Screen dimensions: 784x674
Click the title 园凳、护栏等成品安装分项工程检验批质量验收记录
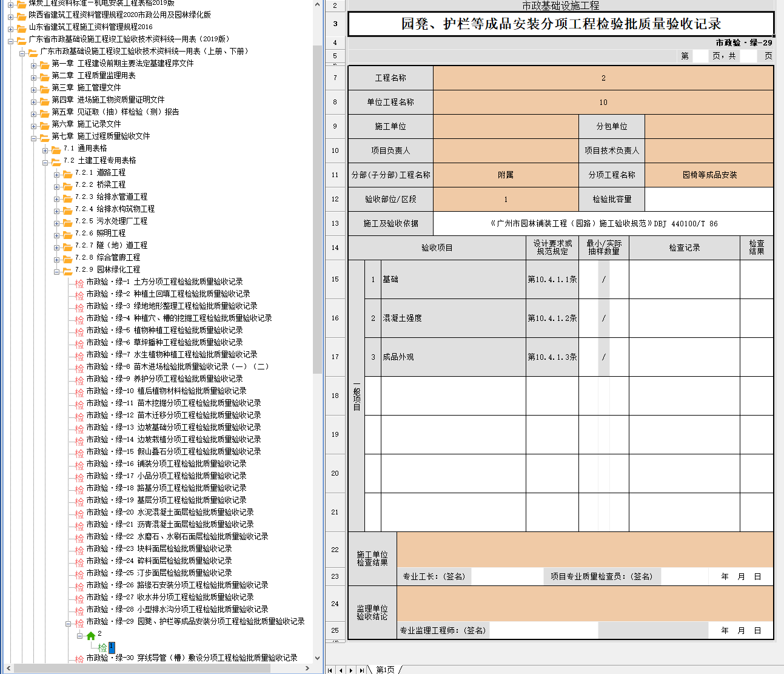coord(561,24)
